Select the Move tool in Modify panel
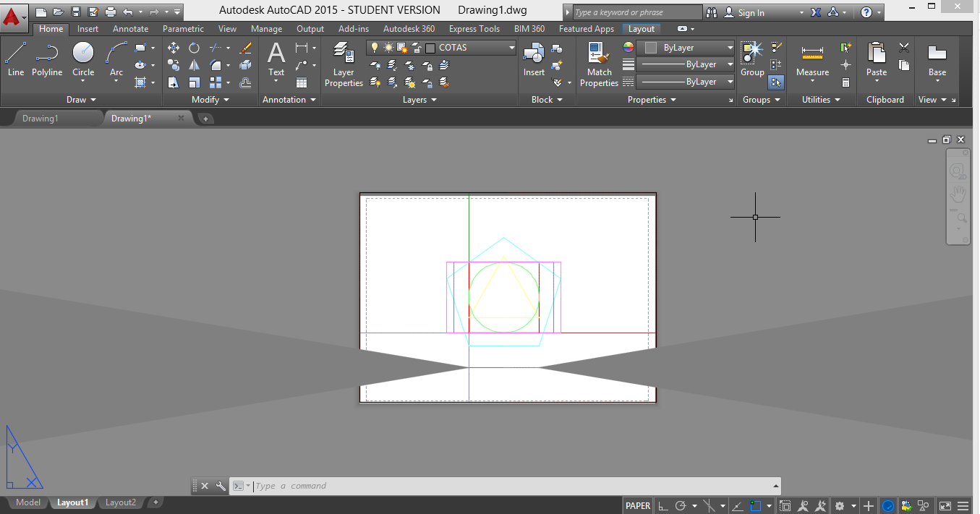Image resolution: width=980 pixels, height=514 pixels. tap(174, 48)
